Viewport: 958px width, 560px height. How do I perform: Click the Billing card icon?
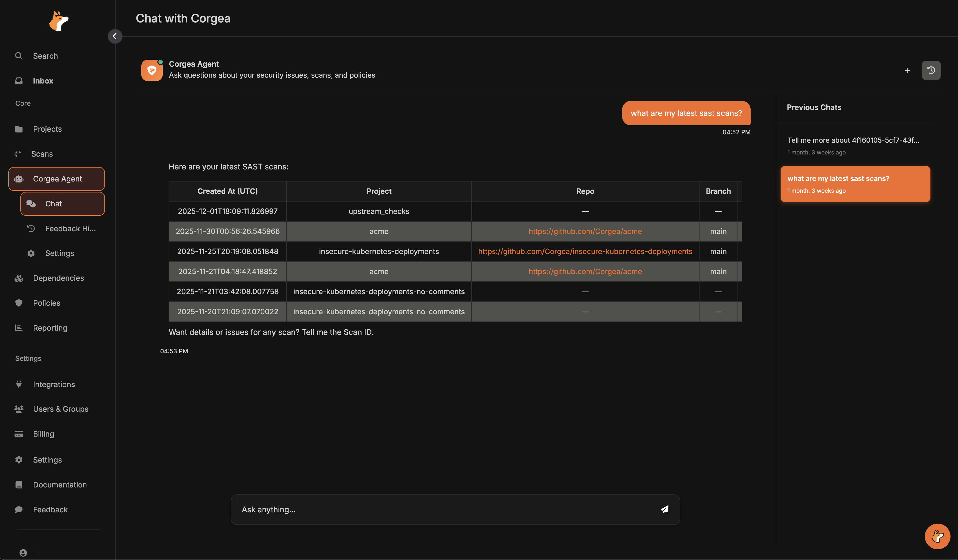(x=19, y=433)
